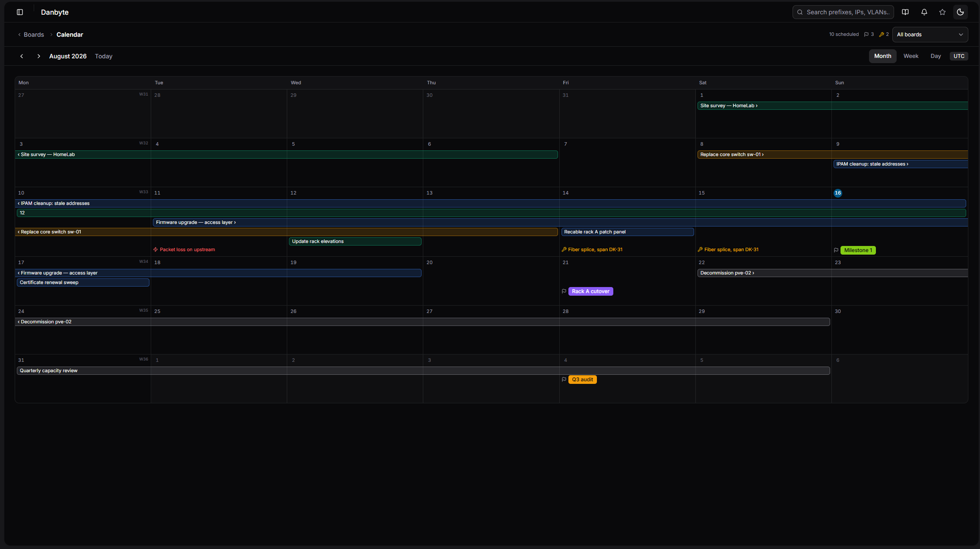Open notifications bell

coord(924,12)
